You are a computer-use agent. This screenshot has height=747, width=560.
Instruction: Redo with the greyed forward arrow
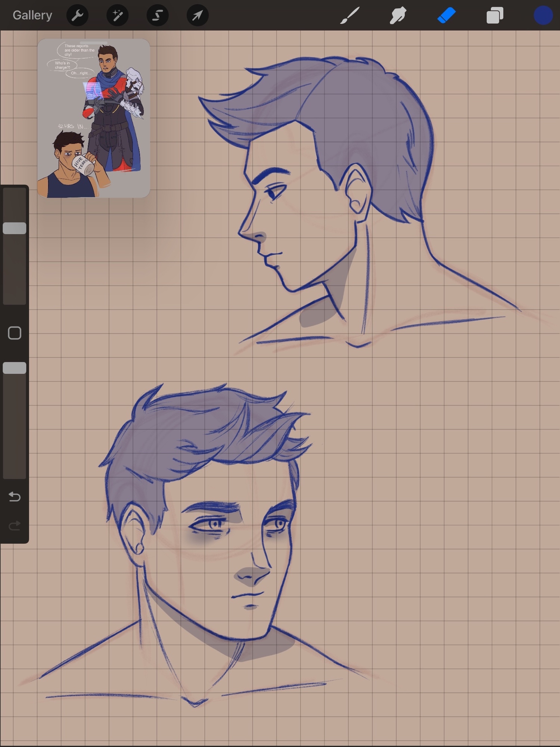coord(15,526)
